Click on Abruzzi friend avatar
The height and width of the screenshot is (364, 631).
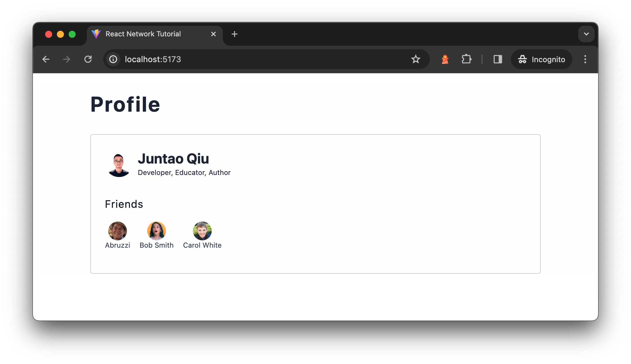click(117, 230)
